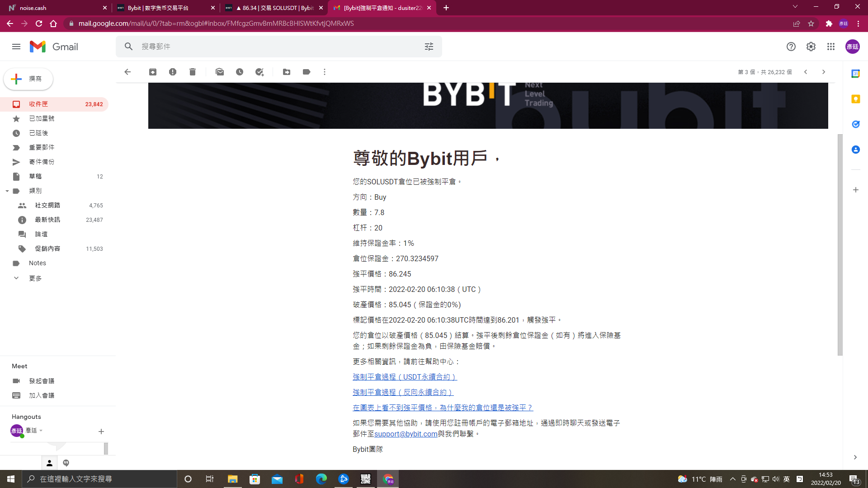868x488 pixels.
Task: Open Gmail settings gear
Action: point(811,47)
